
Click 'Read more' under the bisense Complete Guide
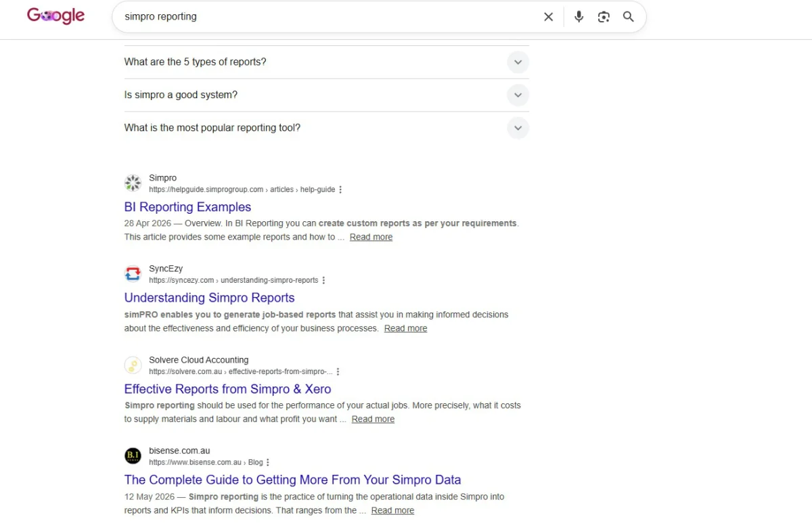click(392, 510)
